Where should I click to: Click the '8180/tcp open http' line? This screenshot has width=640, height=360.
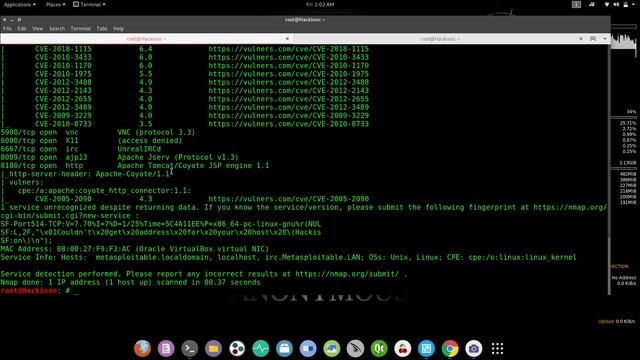click(135, 166)
